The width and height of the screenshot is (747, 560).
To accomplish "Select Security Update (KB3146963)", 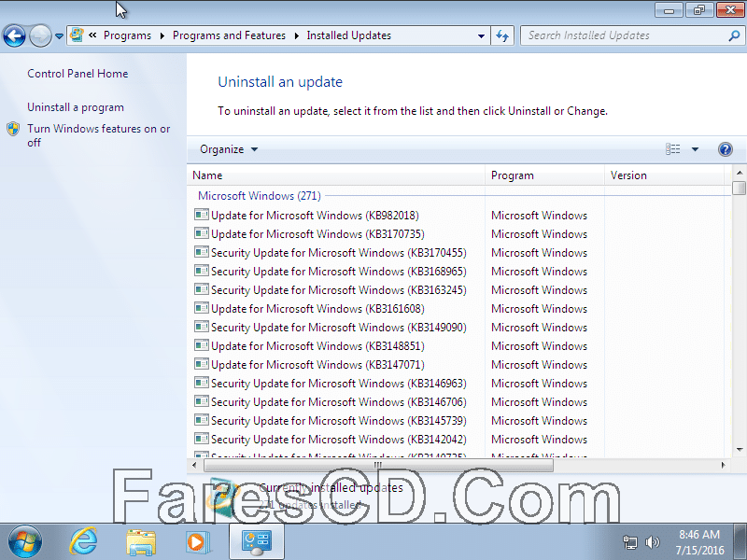I will tap(338, 383).
